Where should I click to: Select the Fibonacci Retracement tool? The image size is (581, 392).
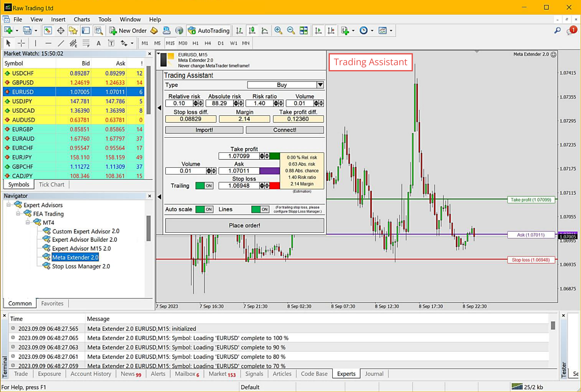click(x=86, y=43)
